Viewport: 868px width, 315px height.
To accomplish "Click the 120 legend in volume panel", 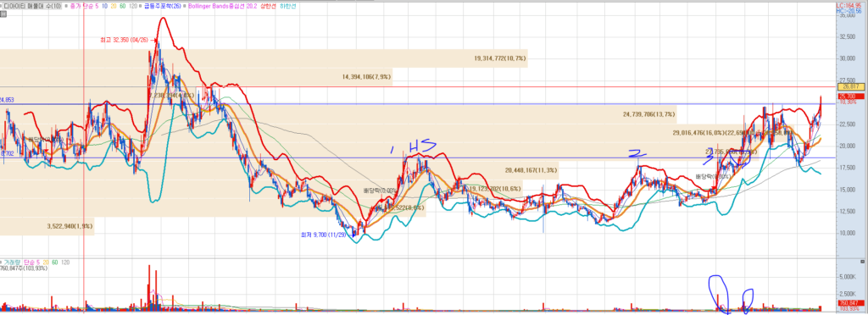I will pyautogui.click(x=65, y=262).
